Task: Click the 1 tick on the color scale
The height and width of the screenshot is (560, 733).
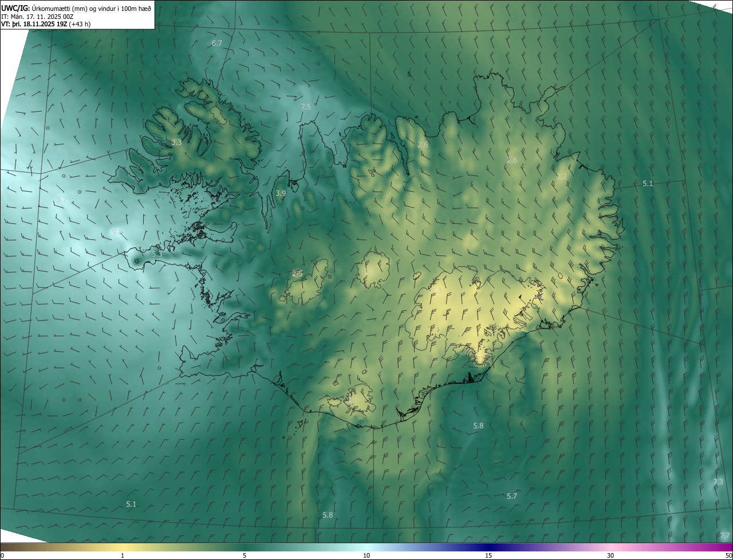Action: click(123, 555)
